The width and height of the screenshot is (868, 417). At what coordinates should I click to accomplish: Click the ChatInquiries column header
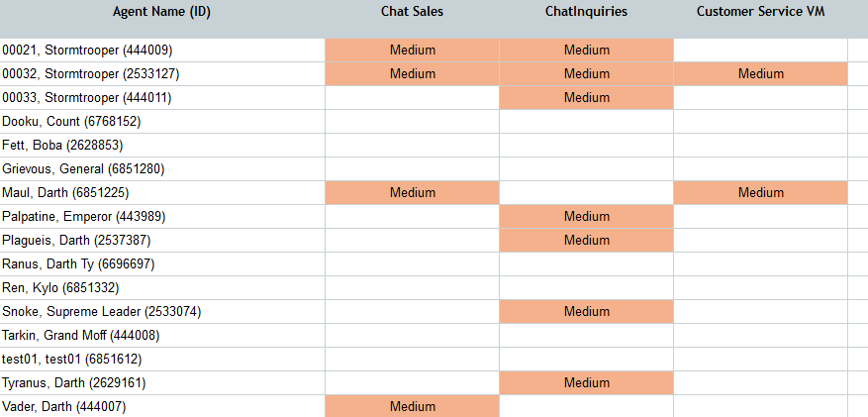click(x=586, y=12)
